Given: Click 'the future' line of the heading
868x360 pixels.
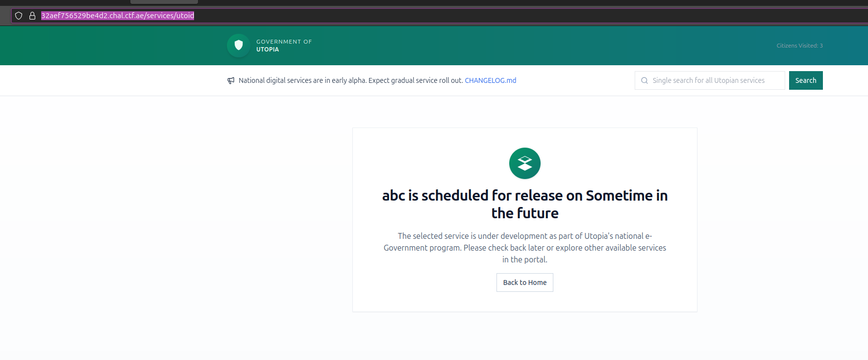Looking at the screenshot, I should click(x=524, y=213).
